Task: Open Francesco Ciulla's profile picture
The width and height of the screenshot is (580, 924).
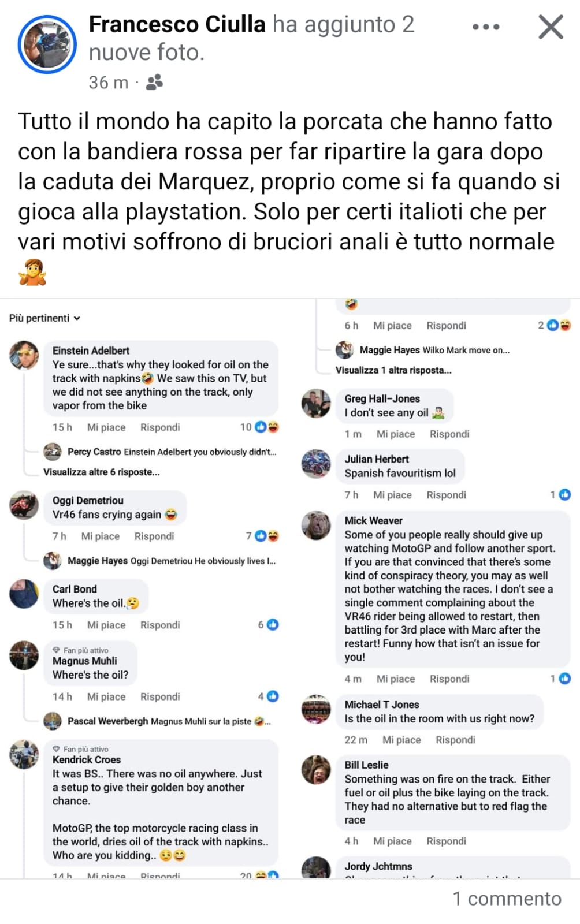Action: click(x=47, y=44)
